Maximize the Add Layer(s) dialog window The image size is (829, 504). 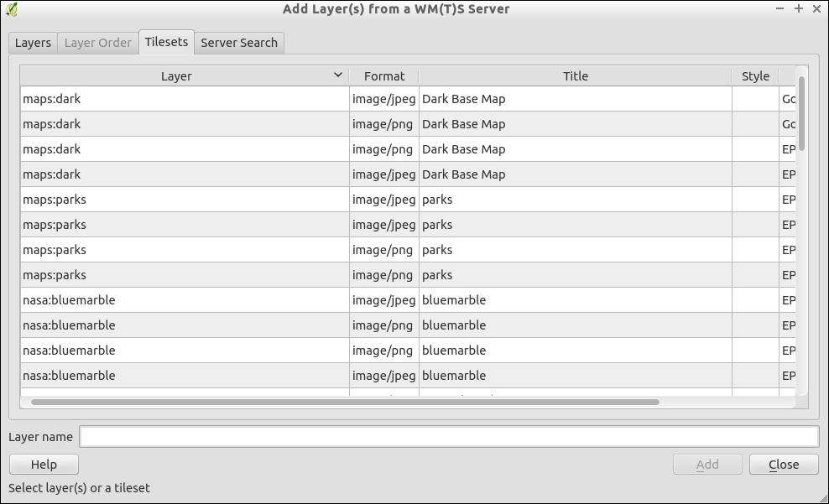(x=799, y=9)
